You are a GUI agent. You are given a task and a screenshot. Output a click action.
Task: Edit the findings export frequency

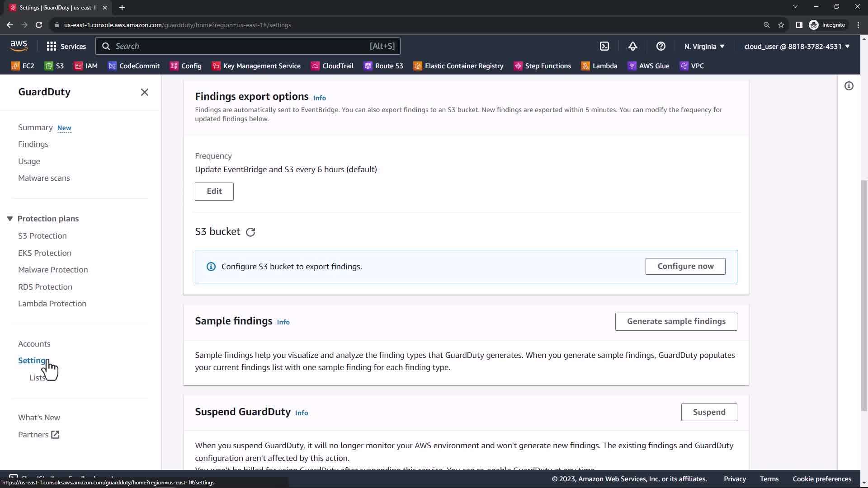pyautogui.click(x=214, y=191)
